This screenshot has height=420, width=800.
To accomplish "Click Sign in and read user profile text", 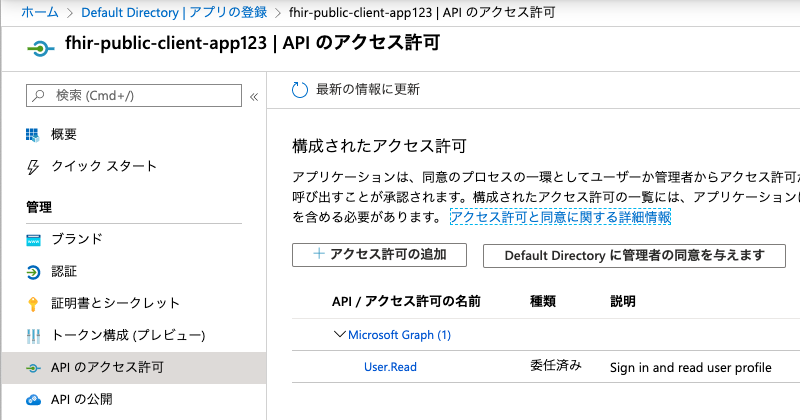I will point(690,367).
